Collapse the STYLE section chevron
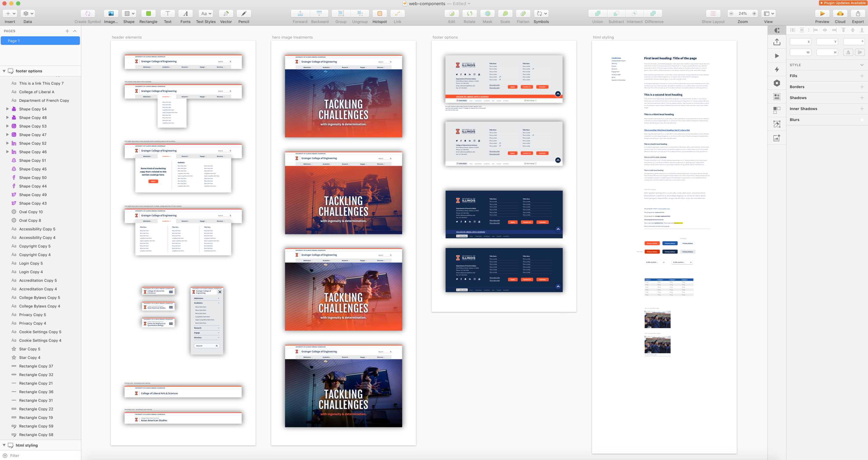868x460 pixels. click(x=862, y=65)
